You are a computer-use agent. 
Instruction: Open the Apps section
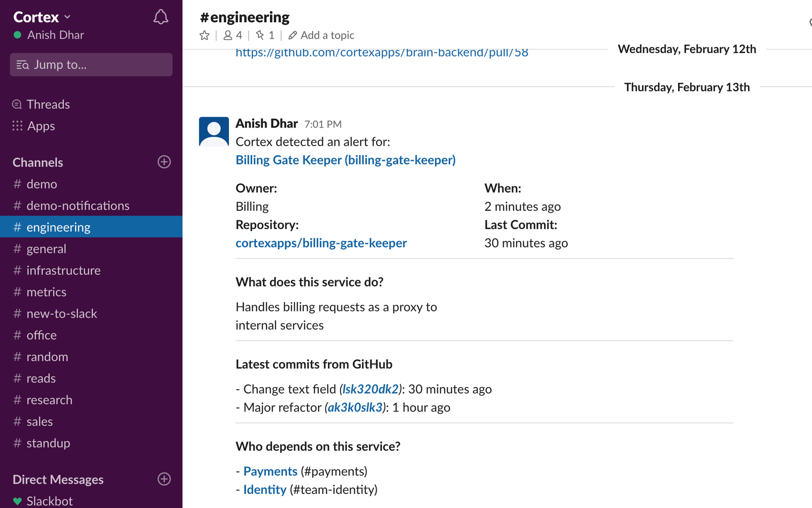pos(41,125)
